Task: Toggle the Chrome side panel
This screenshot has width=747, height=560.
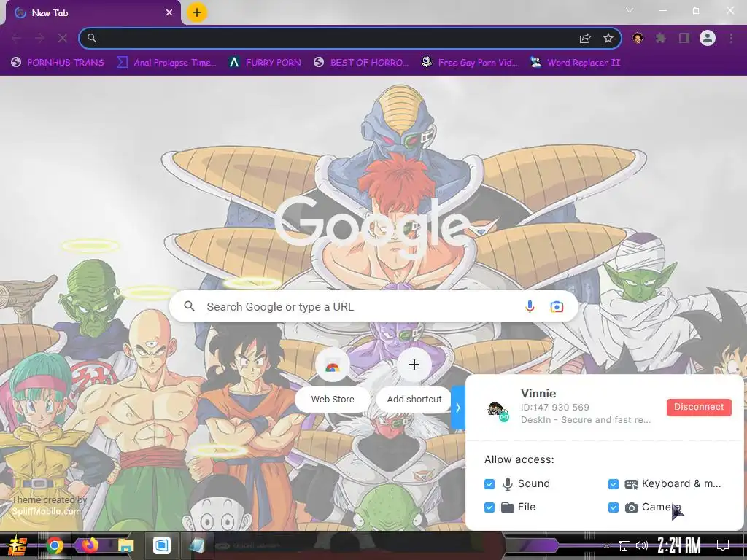Action: (684, 38)
